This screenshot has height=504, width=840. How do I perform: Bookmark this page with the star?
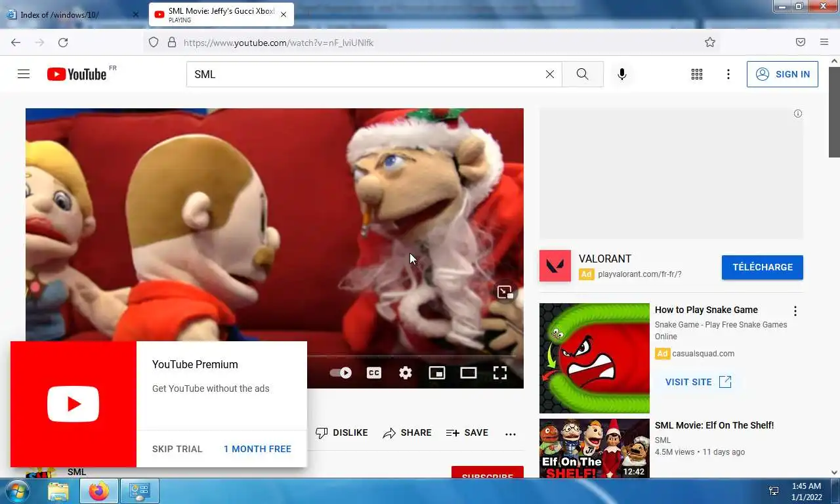pyautogui.click(x=710, y=42)
